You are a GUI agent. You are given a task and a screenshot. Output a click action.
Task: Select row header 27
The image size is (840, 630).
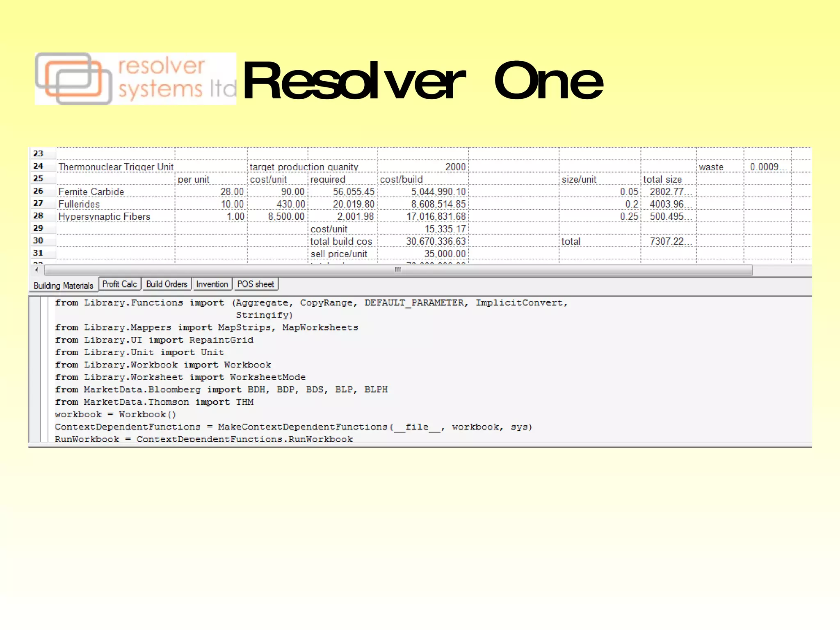42,203
